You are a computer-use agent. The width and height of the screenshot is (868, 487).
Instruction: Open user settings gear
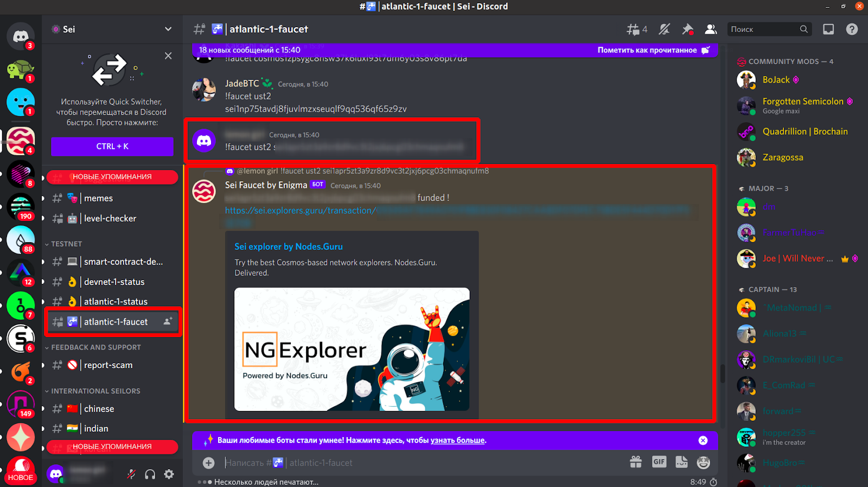coord(169,475)
